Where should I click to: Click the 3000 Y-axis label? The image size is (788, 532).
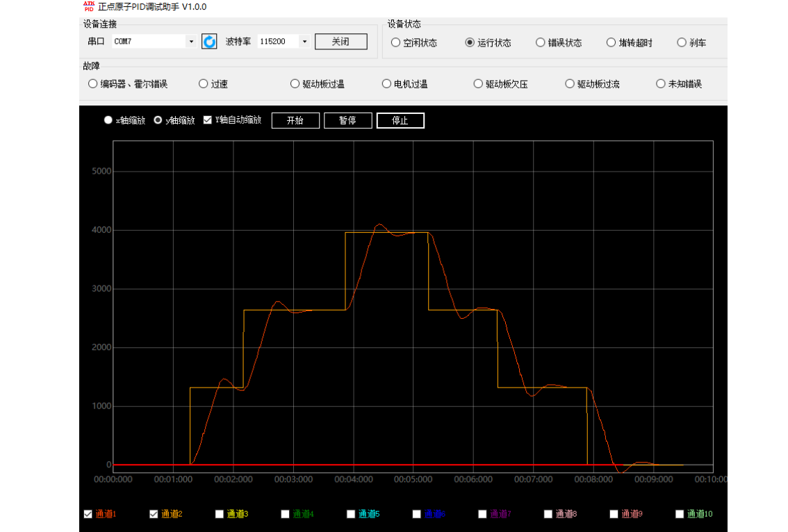[101, 289]
